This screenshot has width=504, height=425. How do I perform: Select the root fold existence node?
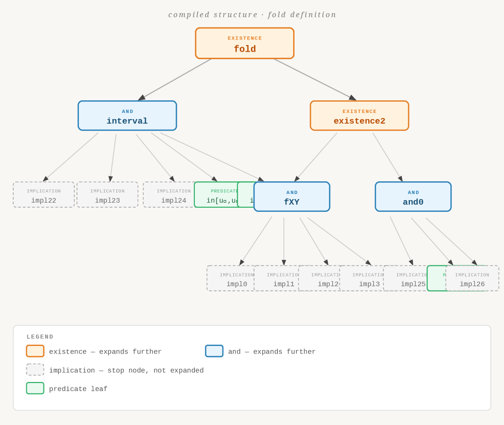point(244,44)
